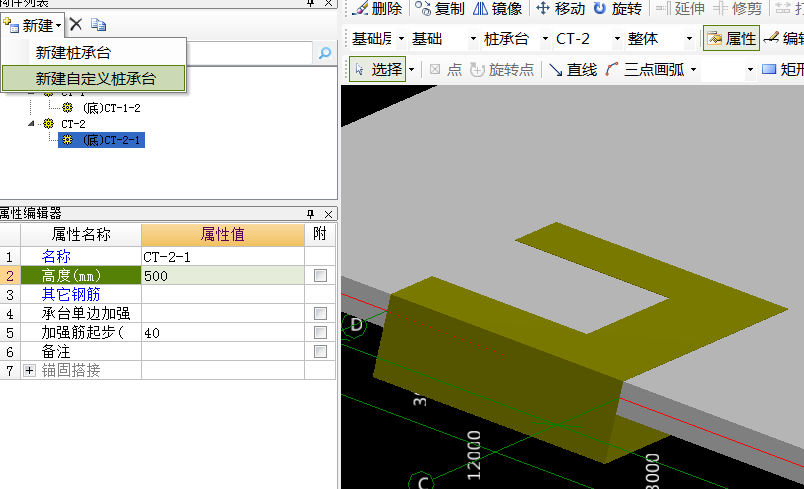Click the 移动 move tool
The width and height of the screenshot is (804, 489).
pyautogui.click(x=560, y=8)
